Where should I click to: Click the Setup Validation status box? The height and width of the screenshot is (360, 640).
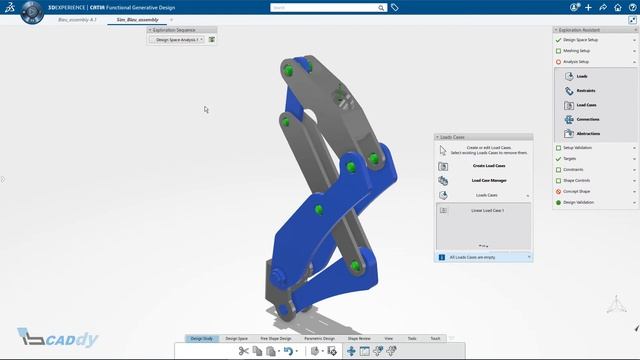coord(558,148)
